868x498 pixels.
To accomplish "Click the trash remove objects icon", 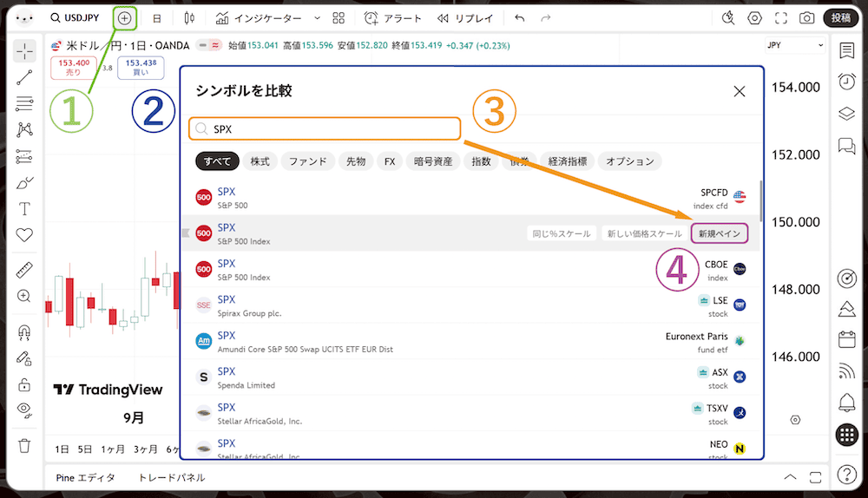I will pyautogui.click(x=24, y=445).
